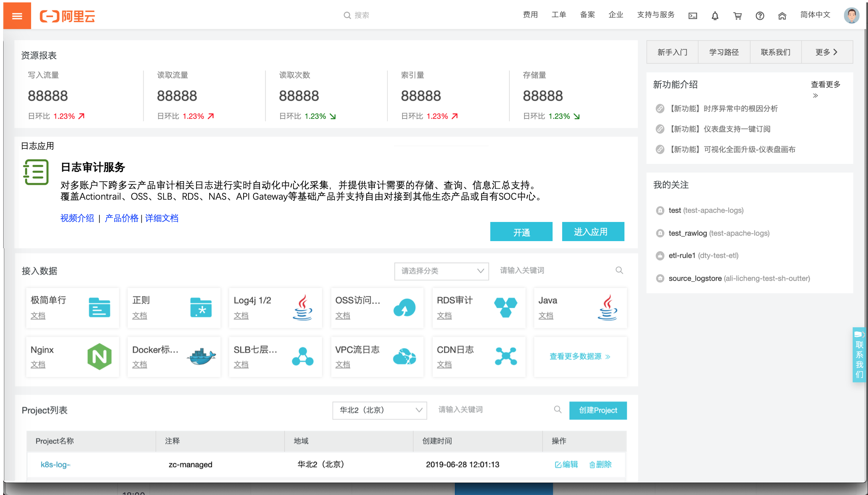Open the user avatar menu
Screen dimensions: 868x495
pyautogui.click(x=851, y=16)
